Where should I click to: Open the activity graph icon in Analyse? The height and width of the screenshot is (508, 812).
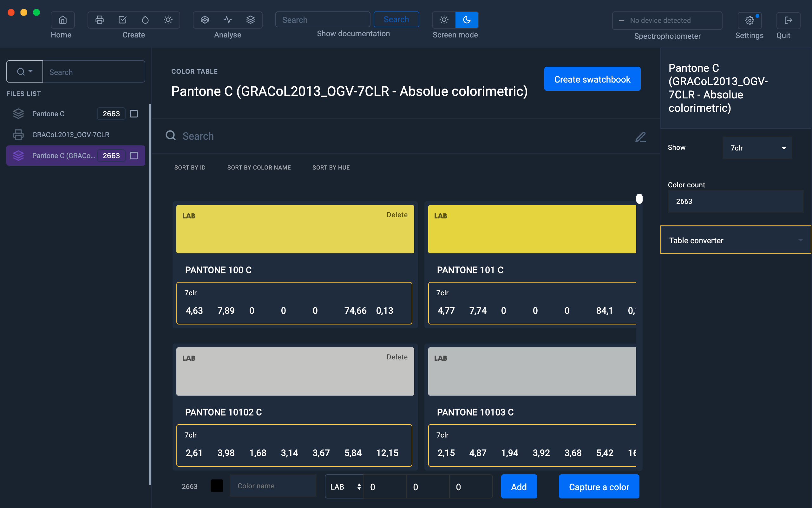[x=228, y=20]
